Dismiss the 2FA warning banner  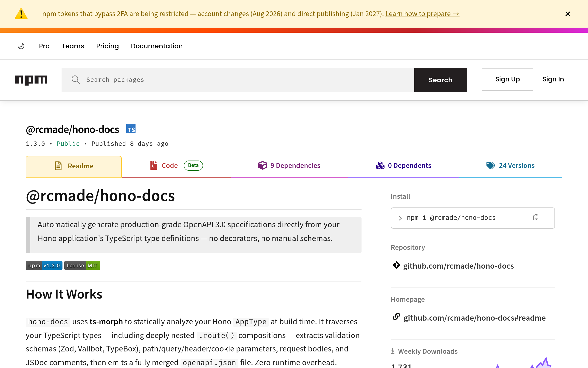568,14
